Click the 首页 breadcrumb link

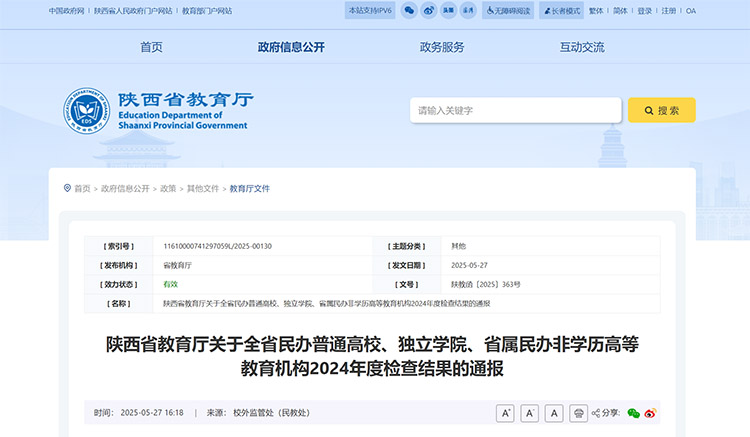point(82,188)
